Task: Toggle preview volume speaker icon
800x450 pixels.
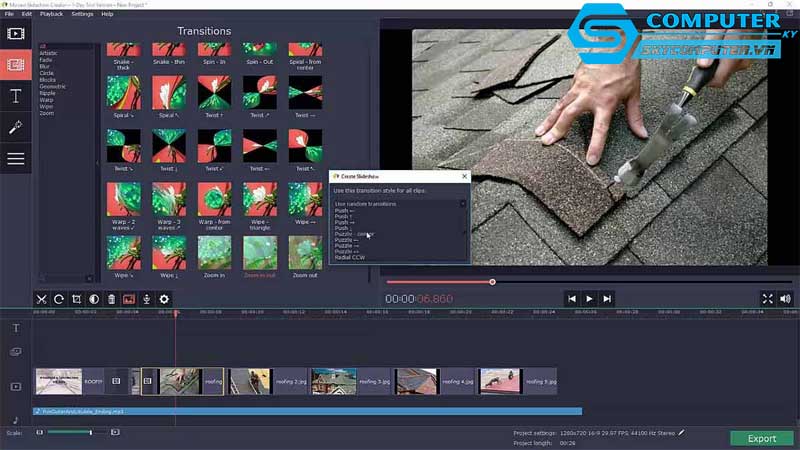Action: (x=785, y=298)
